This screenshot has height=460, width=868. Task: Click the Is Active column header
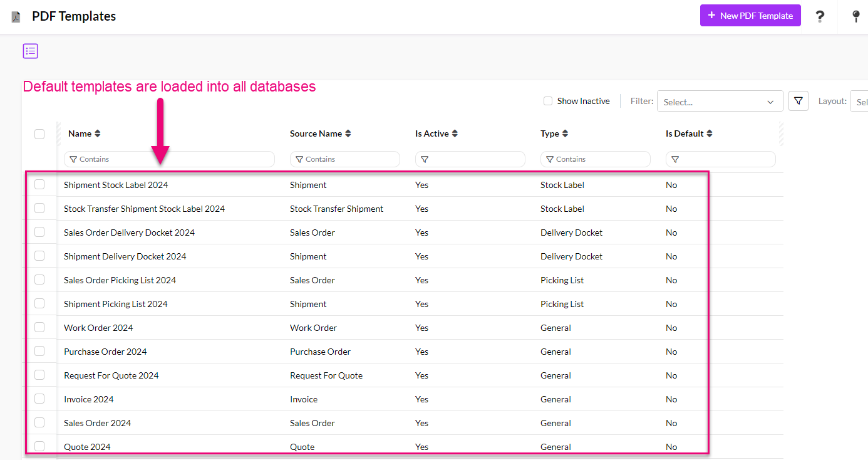click(x=432, y=133)
